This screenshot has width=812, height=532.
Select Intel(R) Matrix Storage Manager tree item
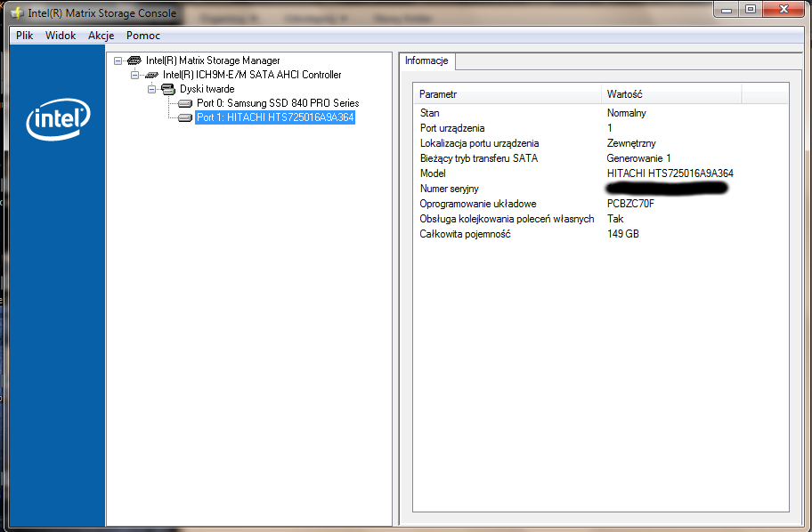coord(213,60)
